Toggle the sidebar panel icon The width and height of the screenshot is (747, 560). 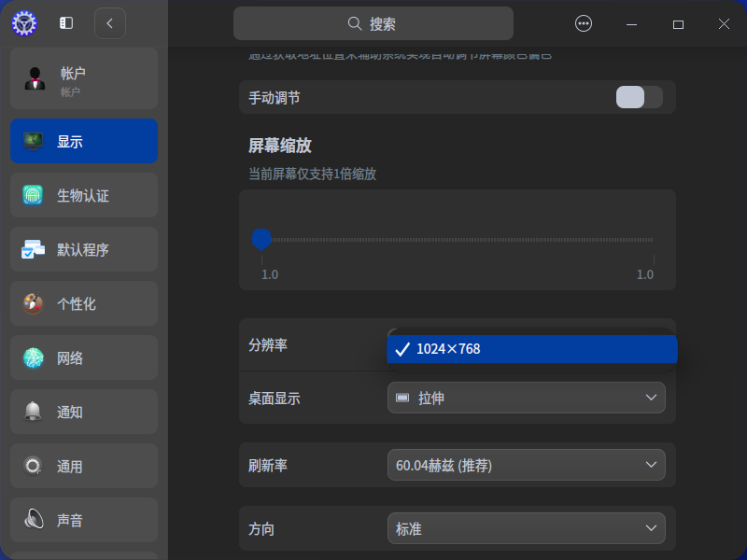point(66,22)
